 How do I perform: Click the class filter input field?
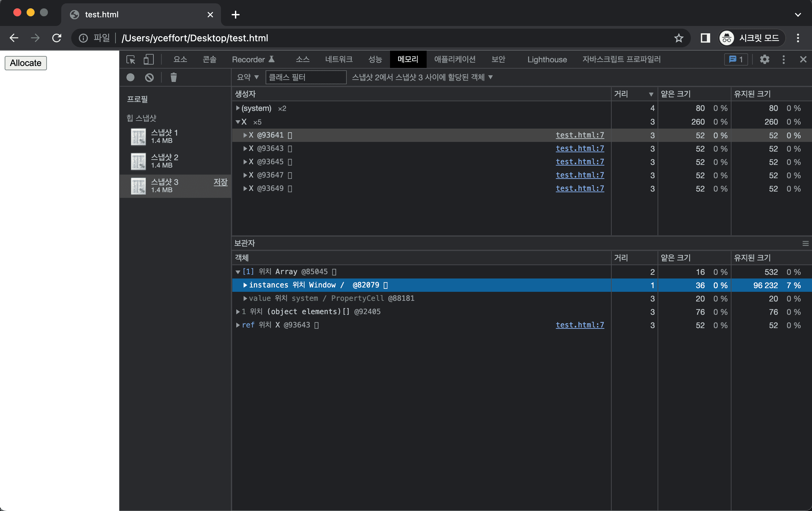coord(305,77)
